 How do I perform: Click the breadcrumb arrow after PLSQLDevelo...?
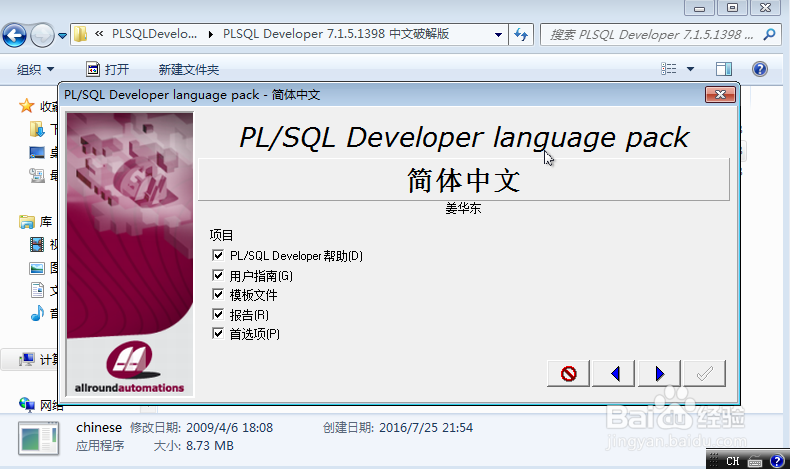click(x=211, y=34)
